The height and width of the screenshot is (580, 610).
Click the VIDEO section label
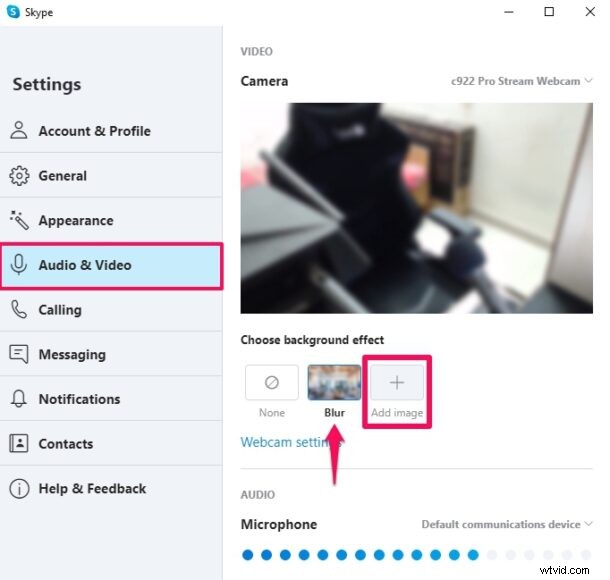click(x=257, y=51)
